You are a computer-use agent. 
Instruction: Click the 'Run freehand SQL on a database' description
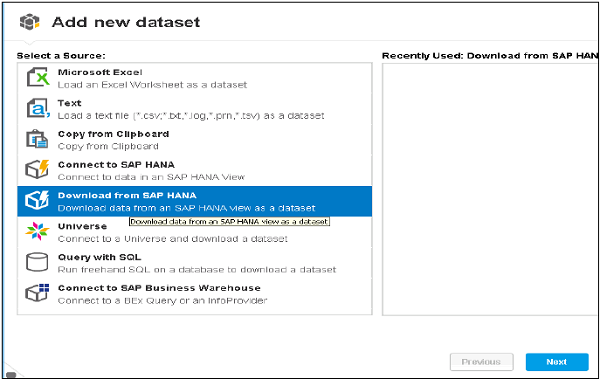pyautogui.click(x=197, y=270)
